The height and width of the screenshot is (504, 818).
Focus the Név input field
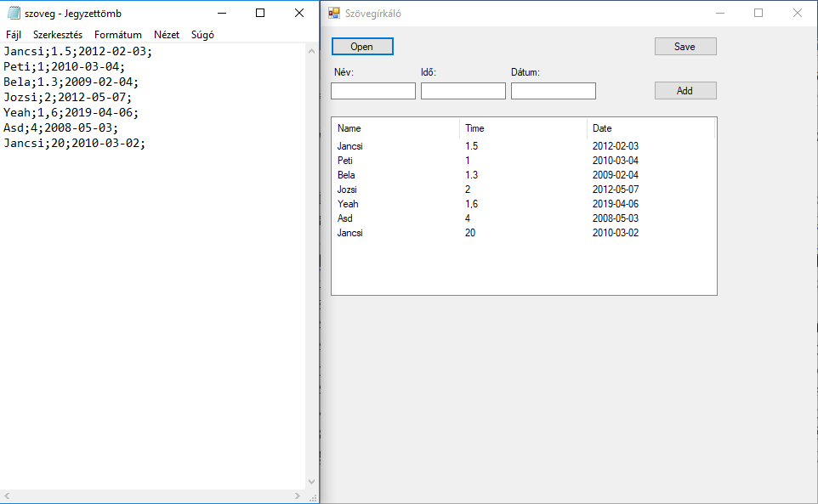click(372, 91)
